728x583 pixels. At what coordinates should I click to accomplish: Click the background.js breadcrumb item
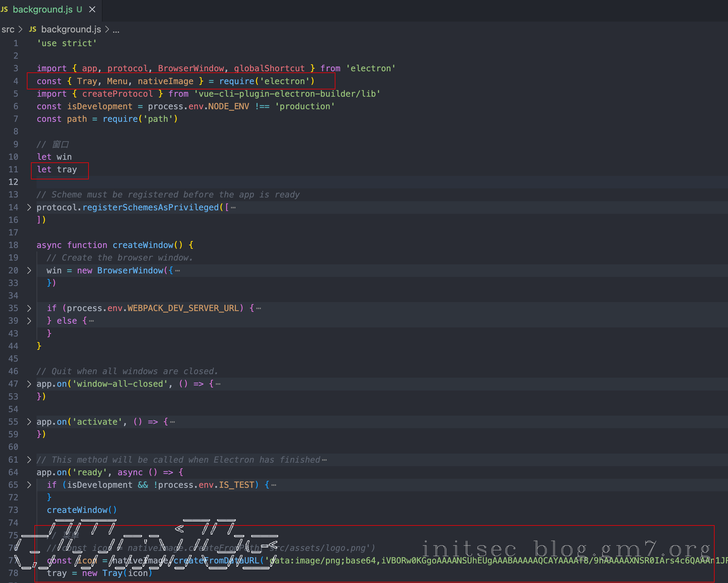coord(71,30)
